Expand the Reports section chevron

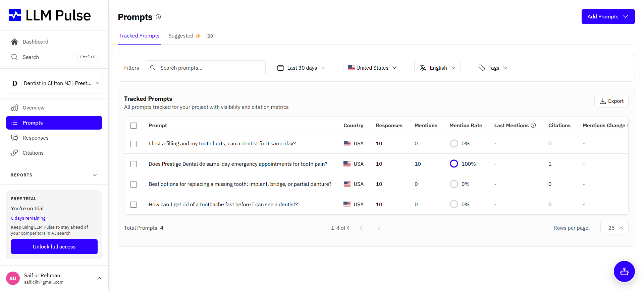(95, 175)
